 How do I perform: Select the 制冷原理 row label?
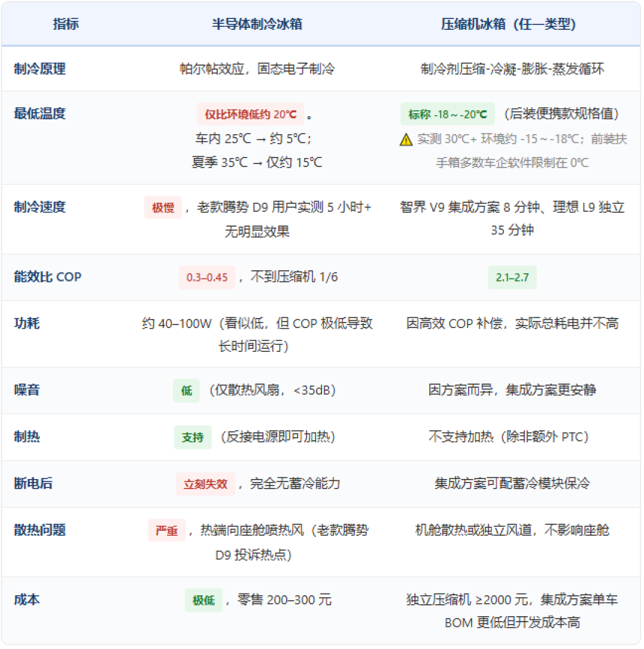click(40, 69)
